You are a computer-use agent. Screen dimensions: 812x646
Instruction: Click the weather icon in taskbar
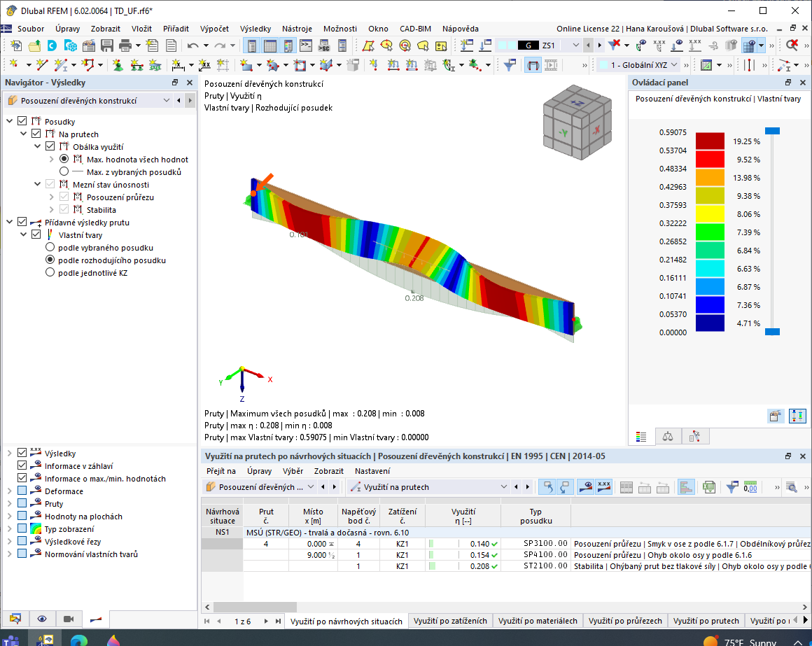pyautogui.click(x=710, y=642)
